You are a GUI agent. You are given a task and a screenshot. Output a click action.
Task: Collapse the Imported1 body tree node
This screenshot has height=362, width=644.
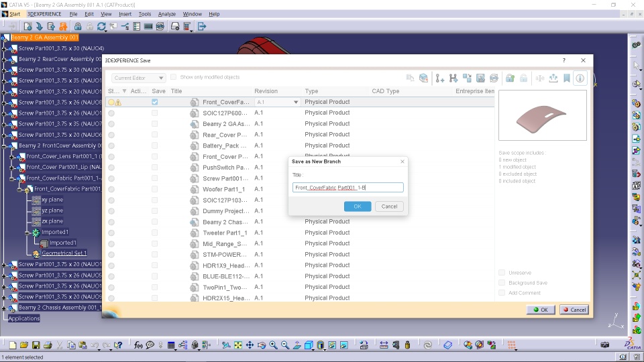pyautogui.click(x=28, y=233)
